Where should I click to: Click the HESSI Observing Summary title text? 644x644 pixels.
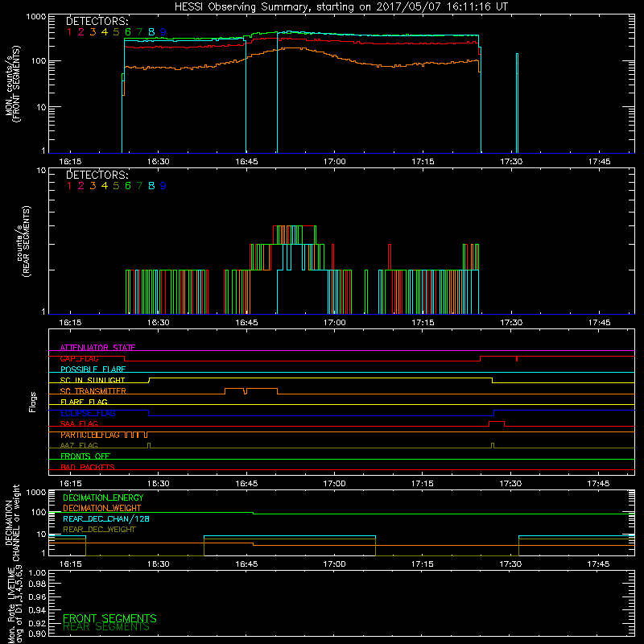[x=341, y=7]
